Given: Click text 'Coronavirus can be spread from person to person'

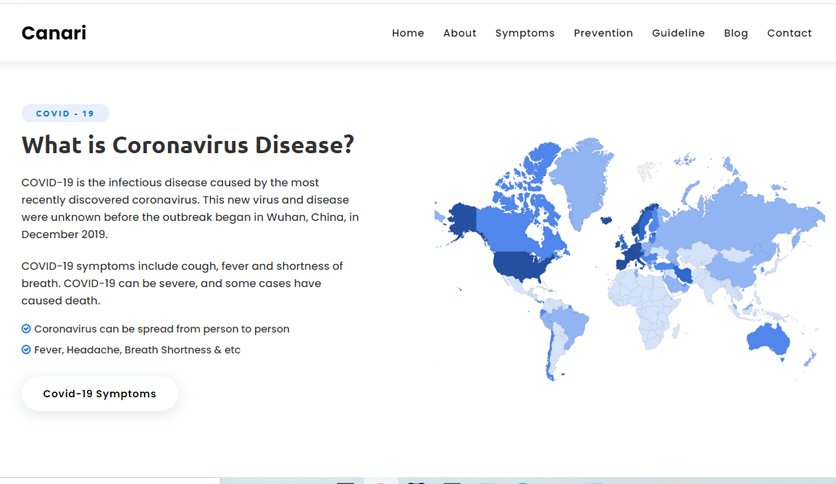Looking at the screenshot, I should click(162, 329).
